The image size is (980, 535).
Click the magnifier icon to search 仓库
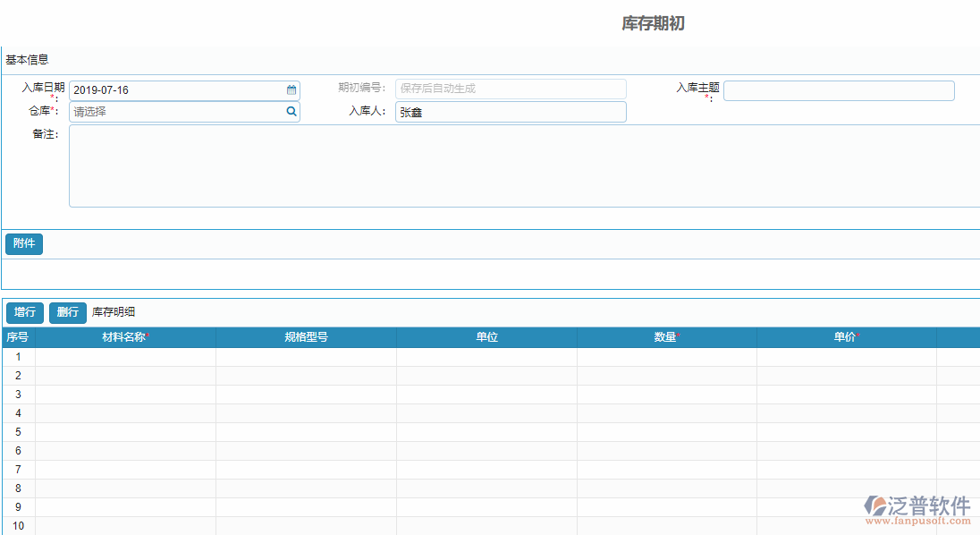tap(291, 111)
